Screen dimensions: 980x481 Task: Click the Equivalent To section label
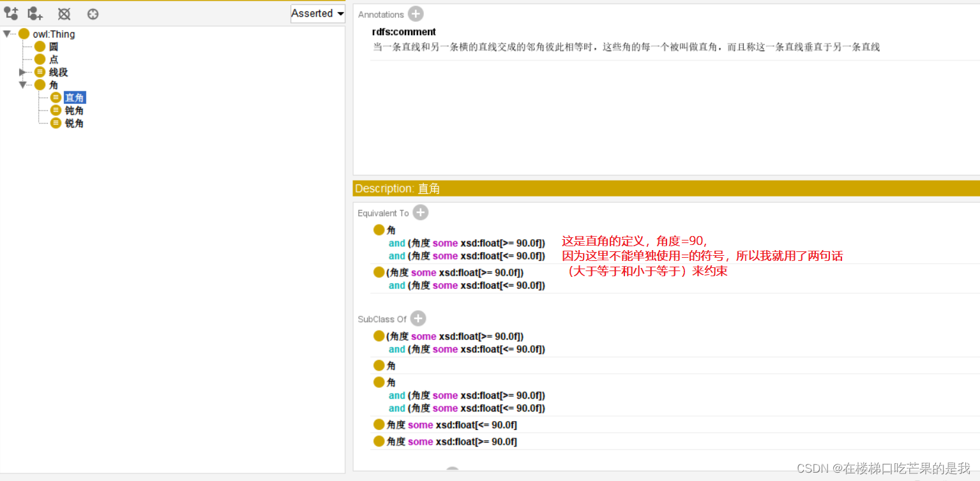[x=383, y=213]
